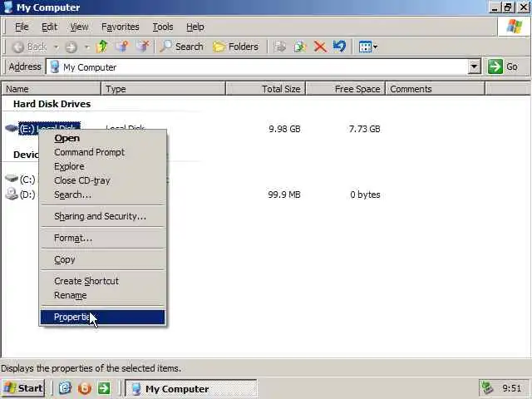The height and width of the screenshot is (399, 532).
Task: Click the red Delete icon
Action: pyautogui.click(x=319, y=47)
